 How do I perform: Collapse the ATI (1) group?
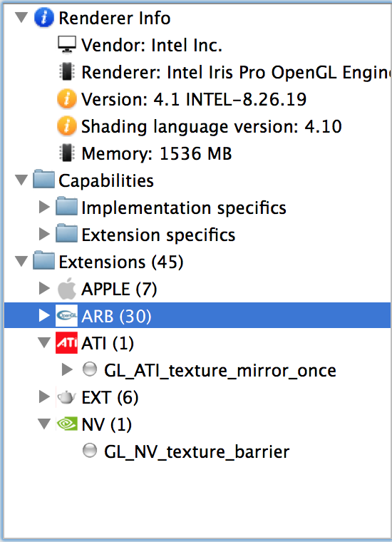44,342
